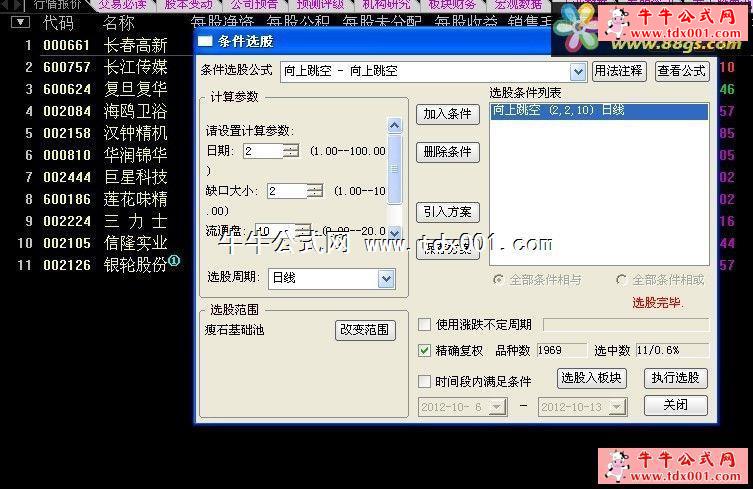This screenshot has width=753, height=489.
Task: Select 全部条件相与 radio button
Action: click(x=498, y=280)
